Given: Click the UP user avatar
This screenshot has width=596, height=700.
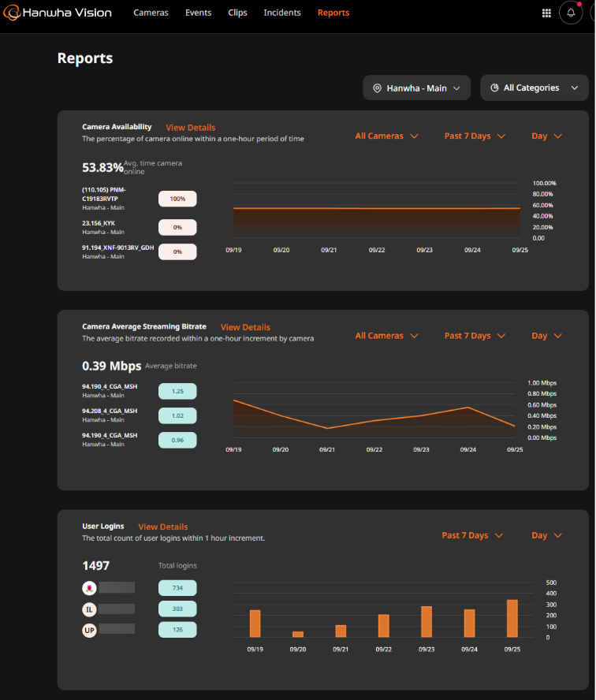Looking at the screenshot, I should pyautogui.click(x=90, y=631).
